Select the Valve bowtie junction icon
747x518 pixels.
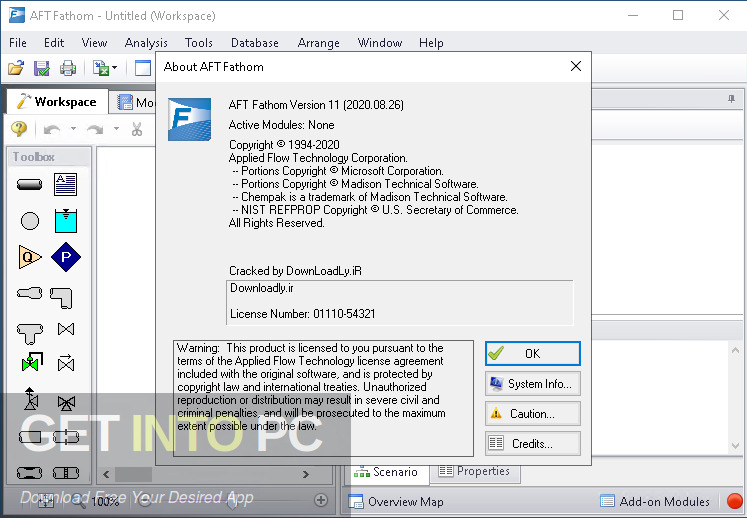point(66,329)
